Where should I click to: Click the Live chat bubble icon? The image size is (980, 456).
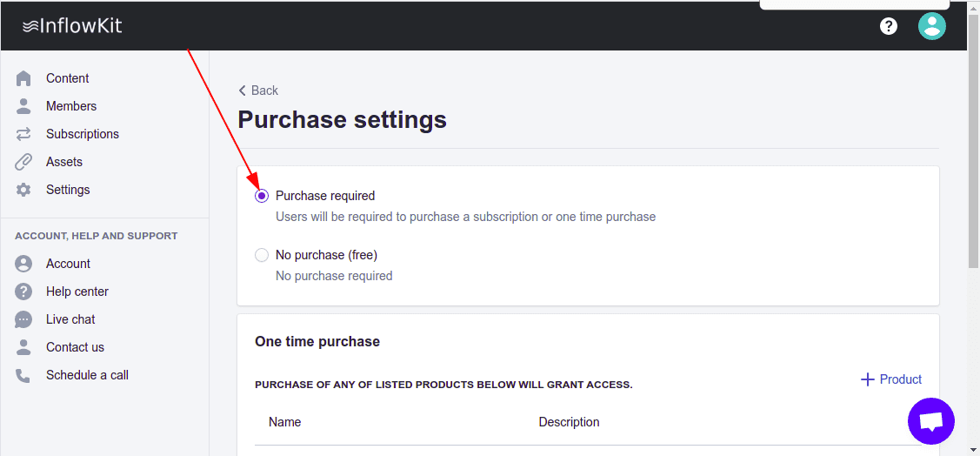point(23,319)
